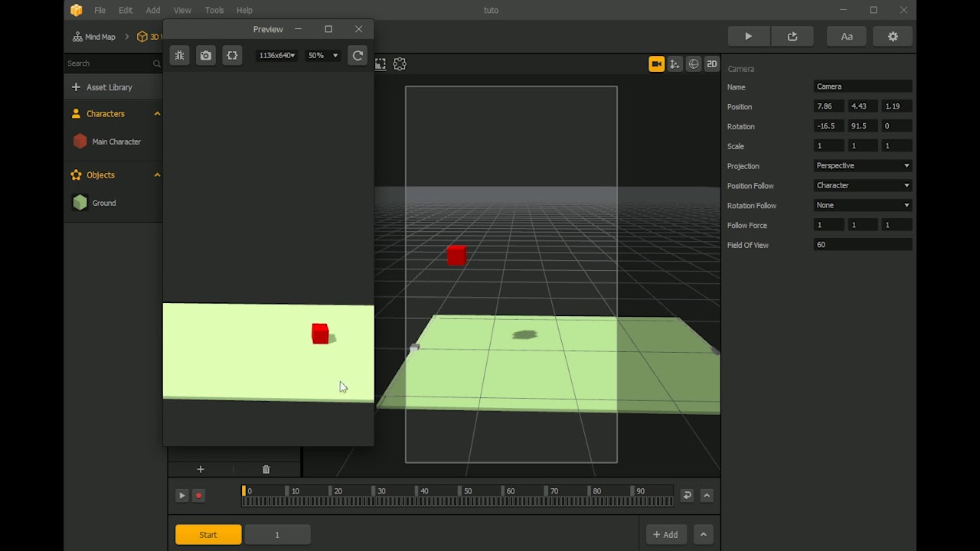Collapse the Objects section
Viewport: 980px width, 551px height.
coord(157,175)
